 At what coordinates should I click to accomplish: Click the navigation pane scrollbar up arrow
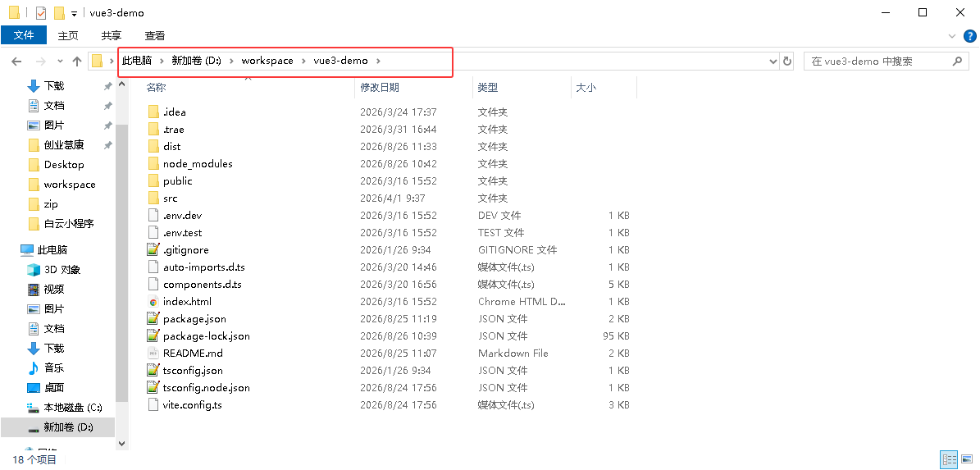(x=121, y=83)
